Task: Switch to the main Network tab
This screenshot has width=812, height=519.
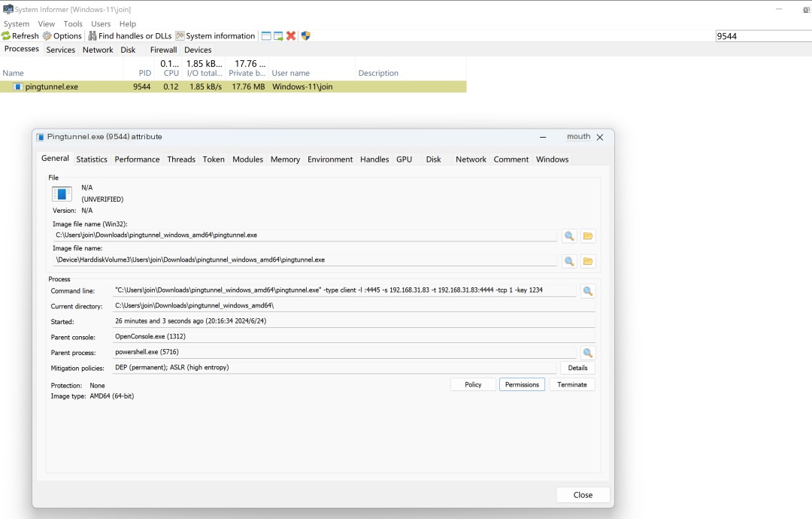Action: pyautogui.click(x=98, y=50)
